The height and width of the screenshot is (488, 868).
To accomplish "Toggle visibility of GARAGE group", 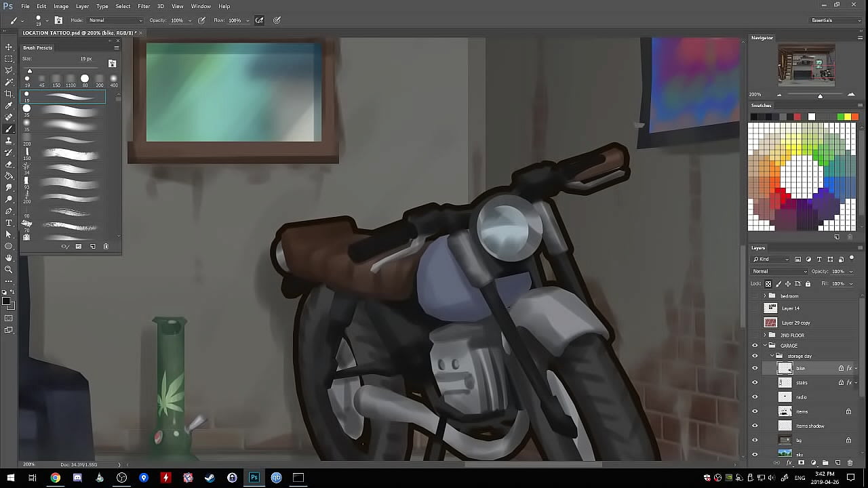I will click(x=755, y=346).
